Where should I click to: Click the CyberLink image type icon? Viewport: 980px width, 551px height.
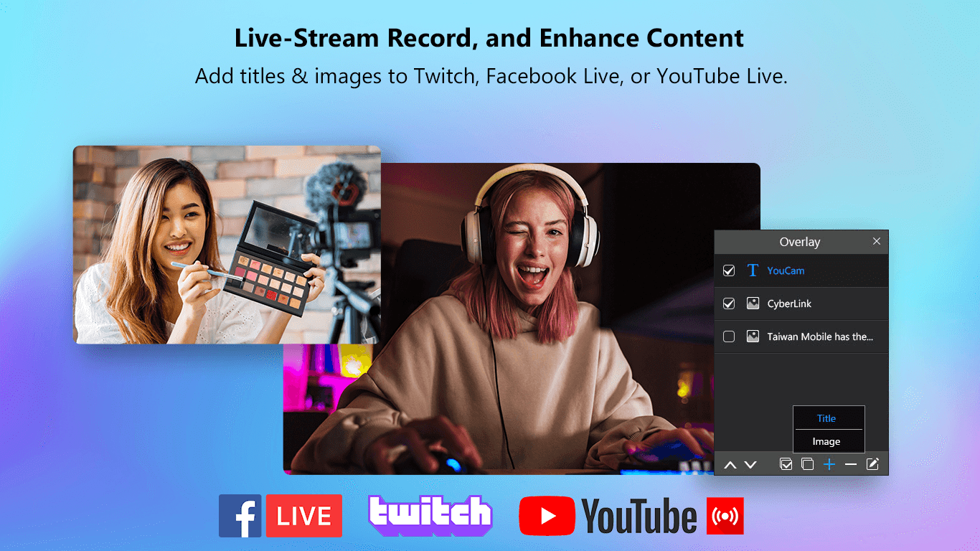click(x=753, y=303)
